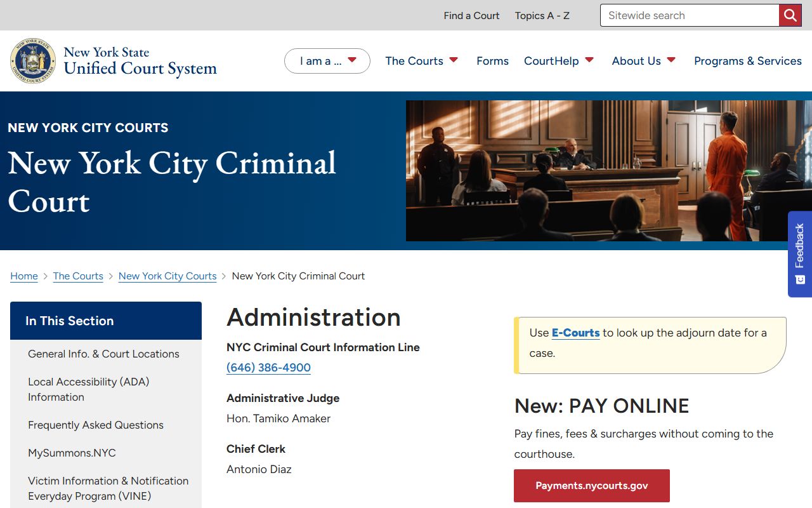Open the CourtHelp navigation item
This screenshot has width=812, height=508.
(x=551, y=61)
